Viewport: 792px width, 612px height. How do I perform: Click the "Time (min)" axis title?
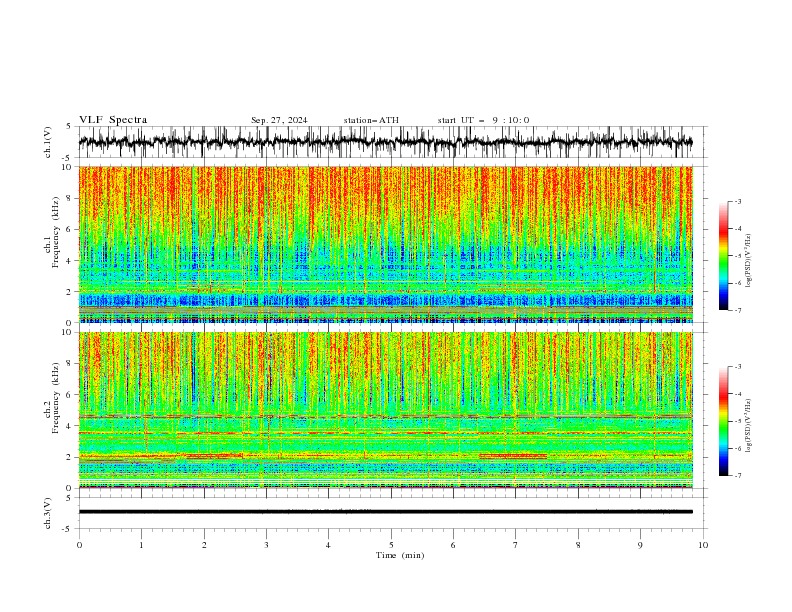coord(400,555)
